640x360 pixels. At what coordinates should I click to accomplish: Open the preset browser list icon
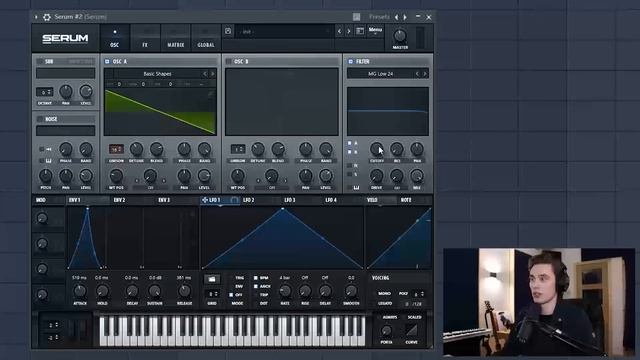[x=360, y=31]
